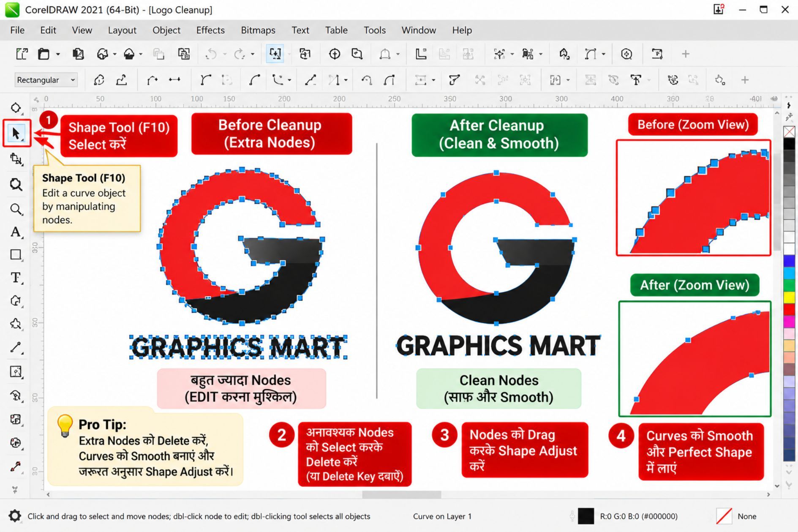
Task: Toggle the cusp node button
Action: coord(206,80)
